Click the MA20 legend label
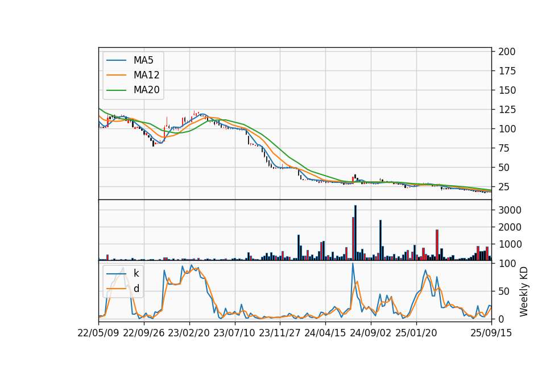The width and height of the screenshot is (546, 392). click(146, 90)
